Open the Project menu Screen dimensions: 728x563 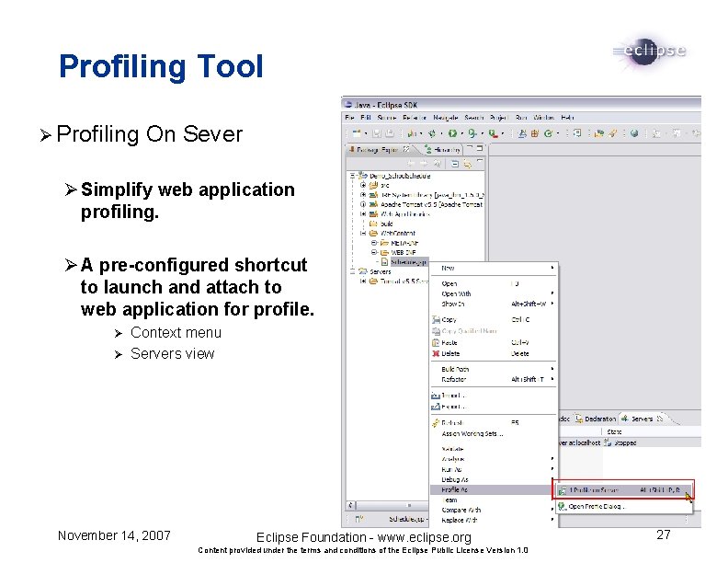tap(499, 118)
